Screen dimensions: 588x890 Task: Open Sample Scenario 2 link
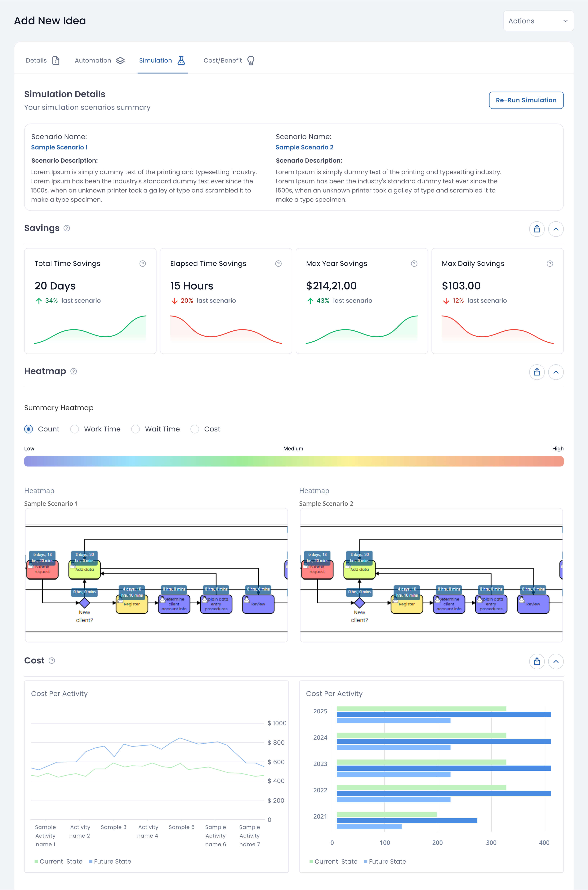304,147
